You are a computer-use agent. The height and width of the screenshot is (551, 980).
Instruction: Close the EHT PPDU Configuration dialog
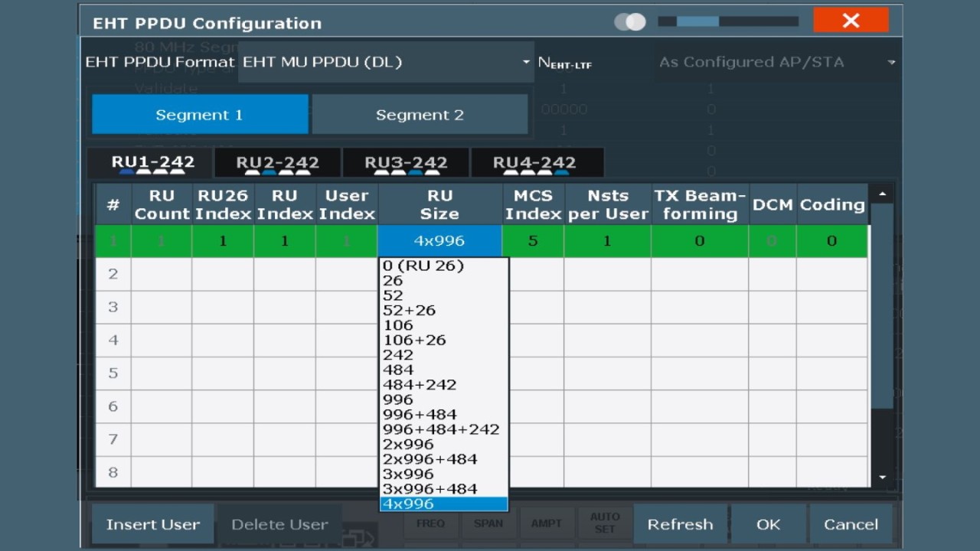[851, 21]
